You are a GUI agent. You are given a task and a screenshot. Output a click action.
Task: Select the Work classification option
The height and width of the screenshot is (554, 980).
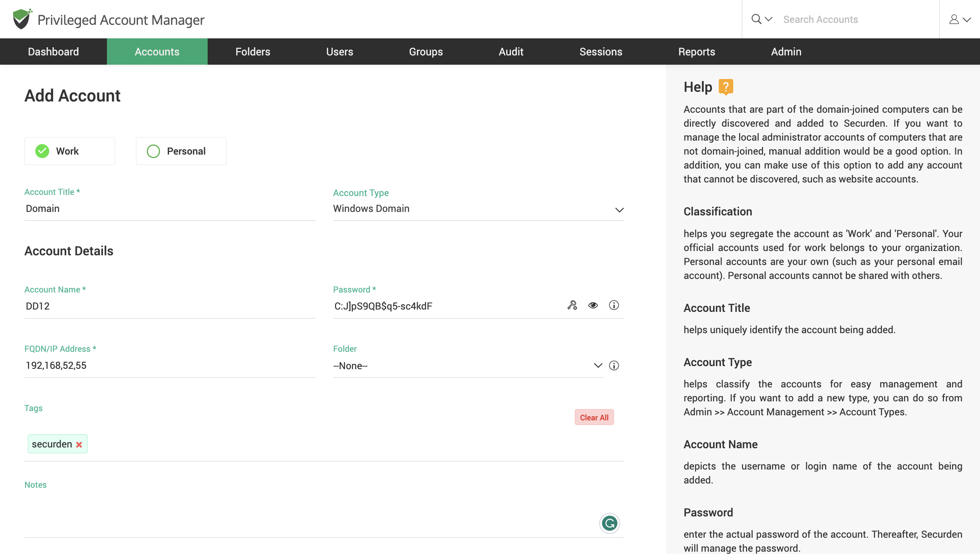70,151
